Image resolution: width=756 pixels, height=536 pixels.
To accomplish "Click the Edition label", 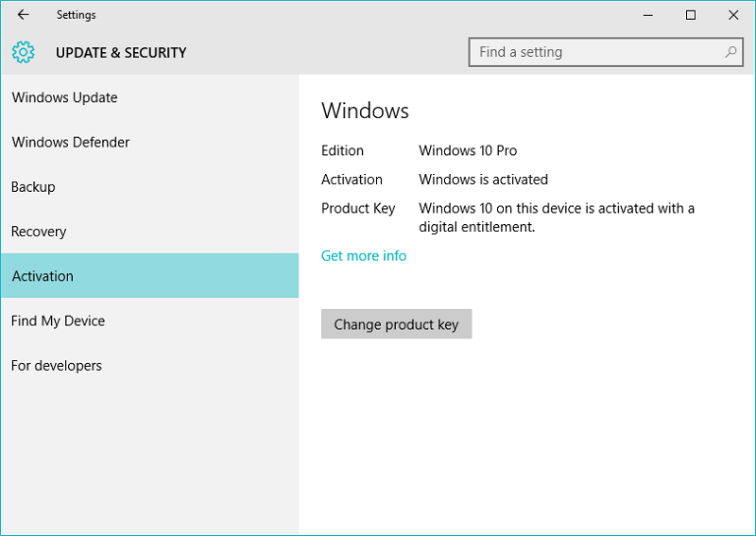I will point(342,150).
